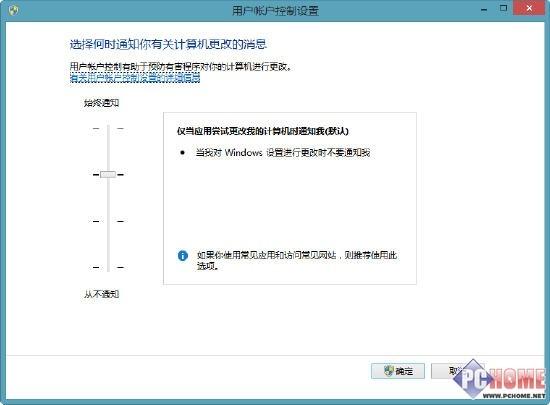Click the window title 用户帐户控制设置
This screenshot has width=550, height=405.
[275, 11]
